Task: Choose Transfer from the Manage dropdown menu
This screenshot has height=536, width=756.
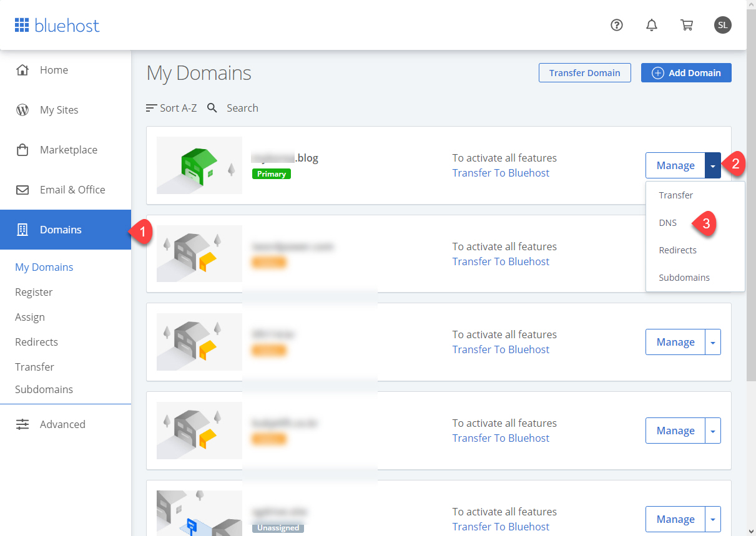Action: tap(676, 195)
